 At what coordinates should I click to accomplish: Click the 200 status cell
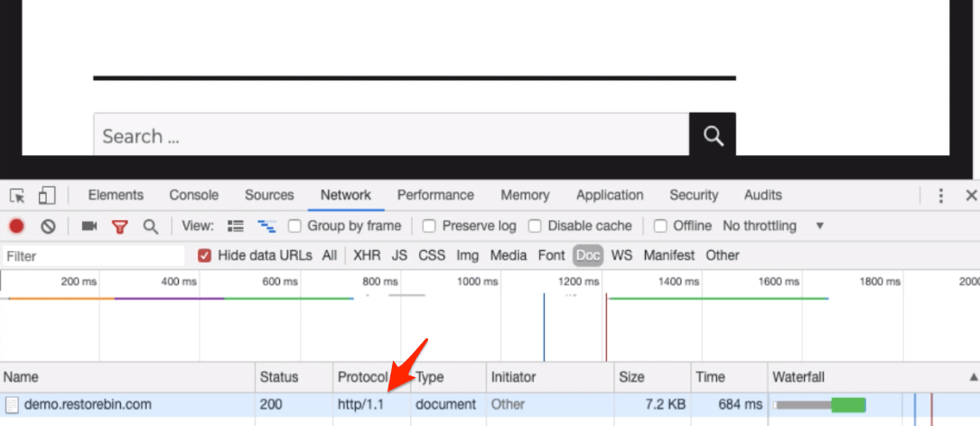coord(271,404)
